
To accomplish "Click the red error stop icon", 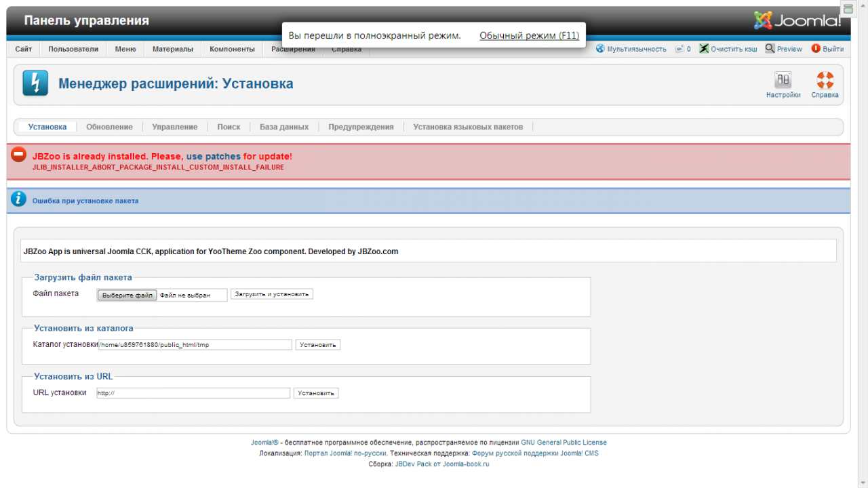I will (19, 155).
